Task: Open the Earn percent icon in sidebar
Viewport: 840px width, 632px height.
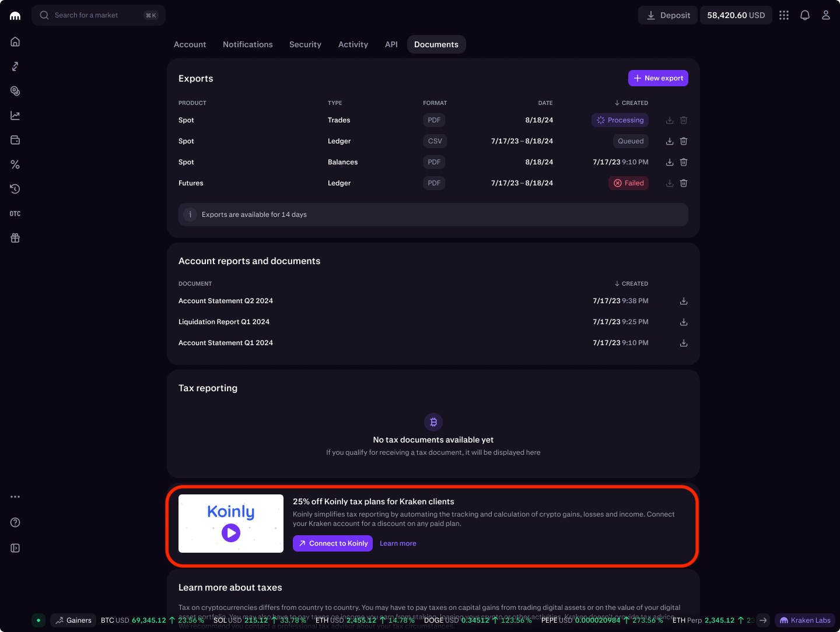Action: (15, 164)
